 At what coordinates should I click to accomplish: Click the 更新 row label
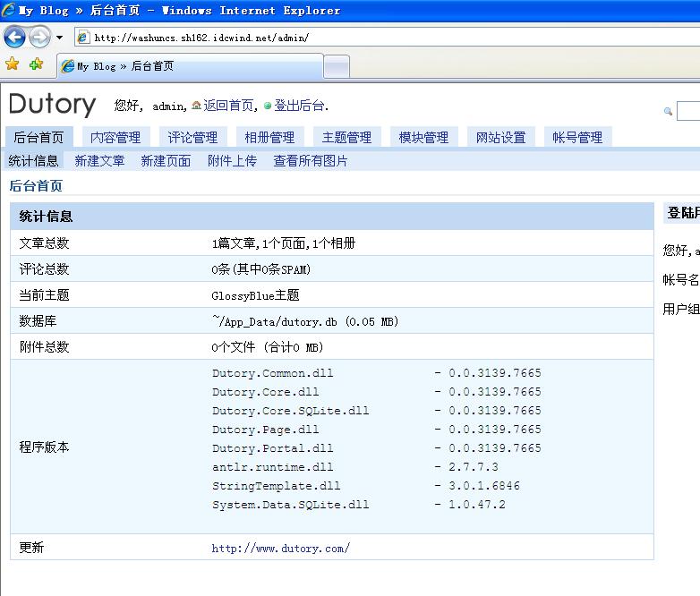[x=31, y=548]
